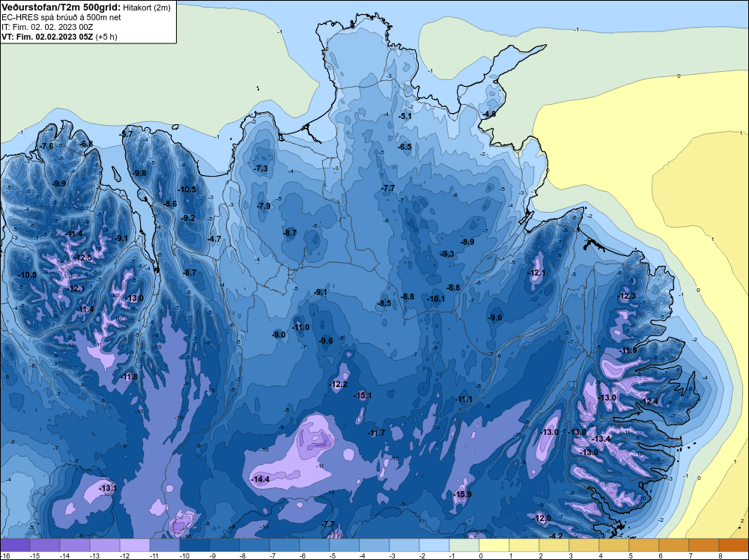Click the -6.8 temperature value

[86, 144]
